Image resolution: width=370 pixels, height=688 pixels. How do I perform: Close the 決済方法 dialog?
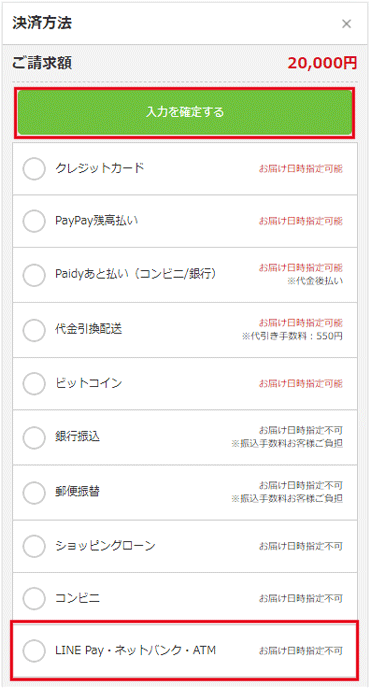[x=346, y=24]
